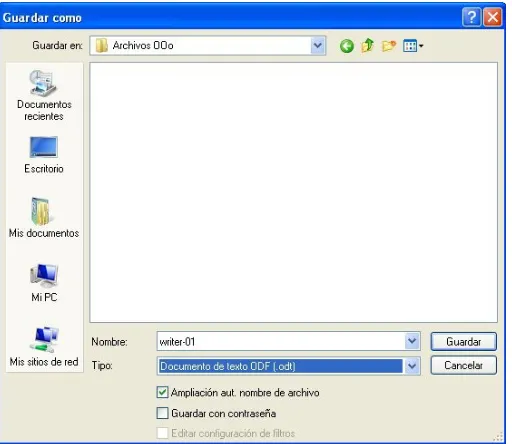The width and height of the screenshot is (512, 444).
Task: Close the Guardar como dialog
Action: tap(493, 17)
